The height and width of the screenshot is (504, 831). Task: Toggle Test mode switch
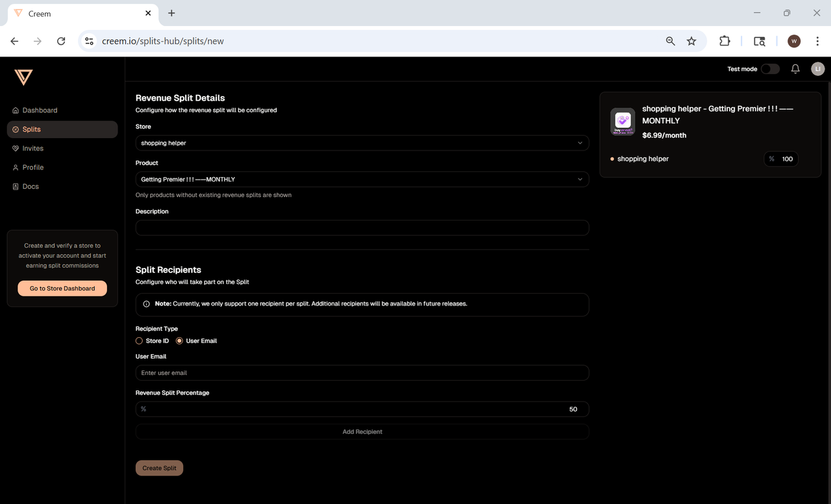coord(770,69)
